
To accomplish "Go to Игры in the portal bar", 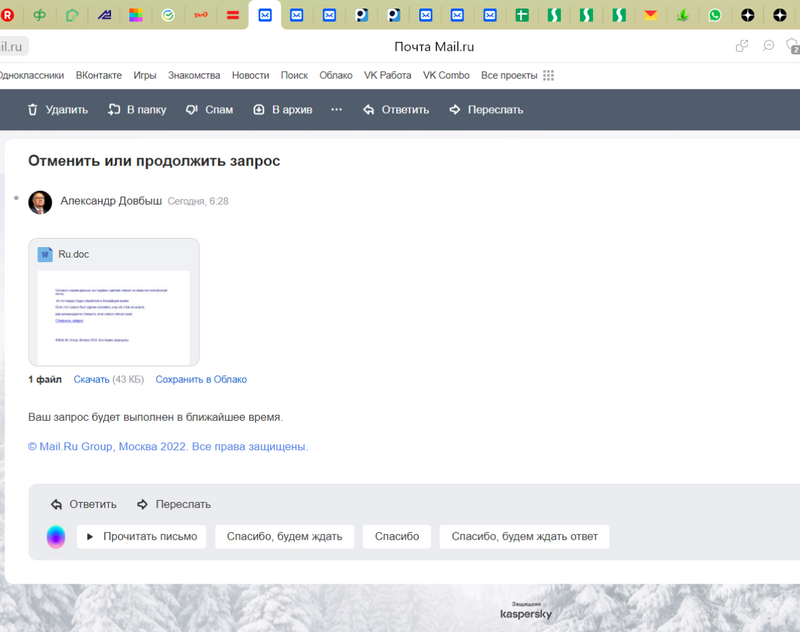I will (145, 75).
